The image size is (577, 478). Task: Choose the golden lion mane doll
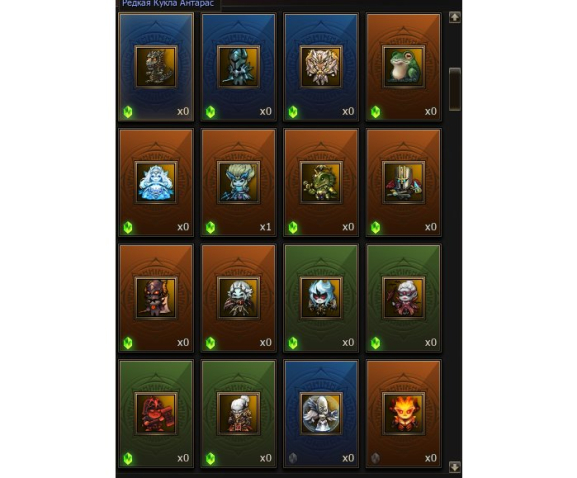[321, 67]
